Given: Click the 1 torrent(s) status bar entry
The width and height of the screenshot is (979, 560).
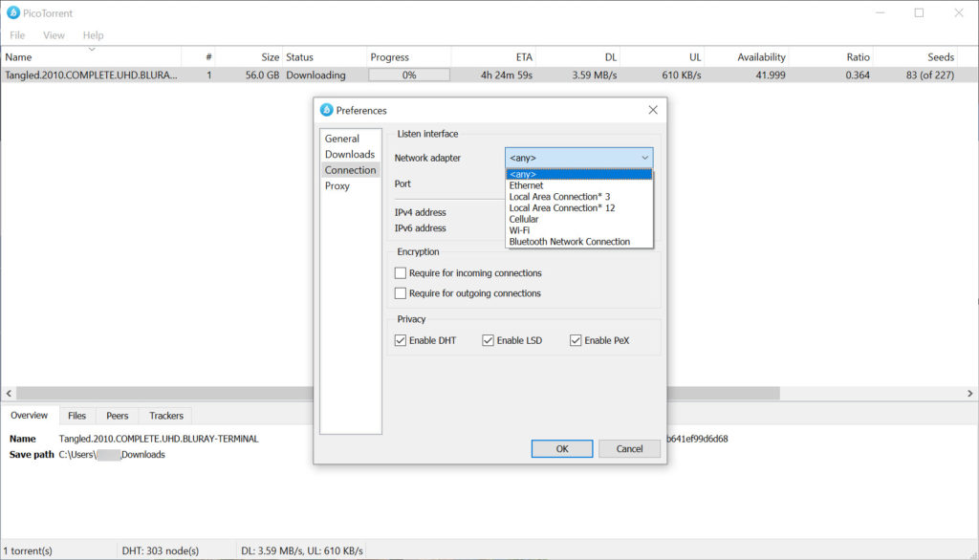Looking at the screenshot, I should [x=28, y=550].
